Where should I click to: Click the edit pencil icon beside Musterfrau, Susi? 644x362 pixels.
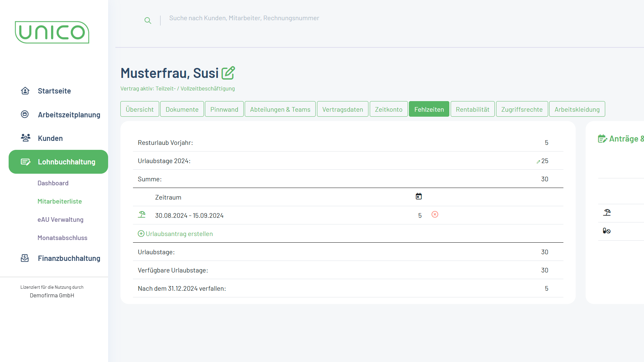coord(228,73)
